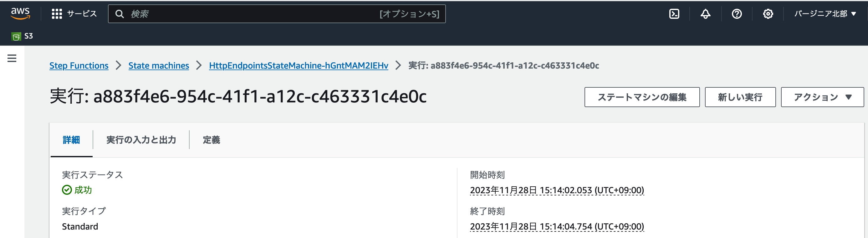868x238 pixels.
Task: Open the navigation hamburger menu
Action: click(x=12, y=58)
